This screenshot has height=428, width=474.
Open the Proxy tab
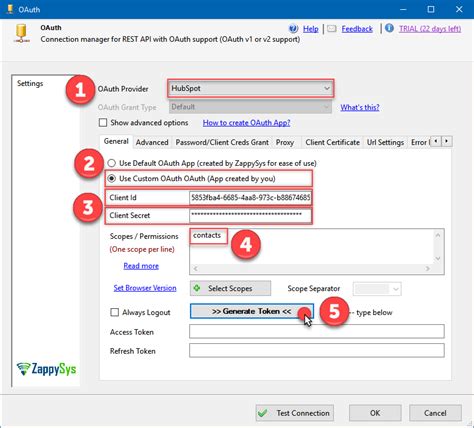(285, 142)
